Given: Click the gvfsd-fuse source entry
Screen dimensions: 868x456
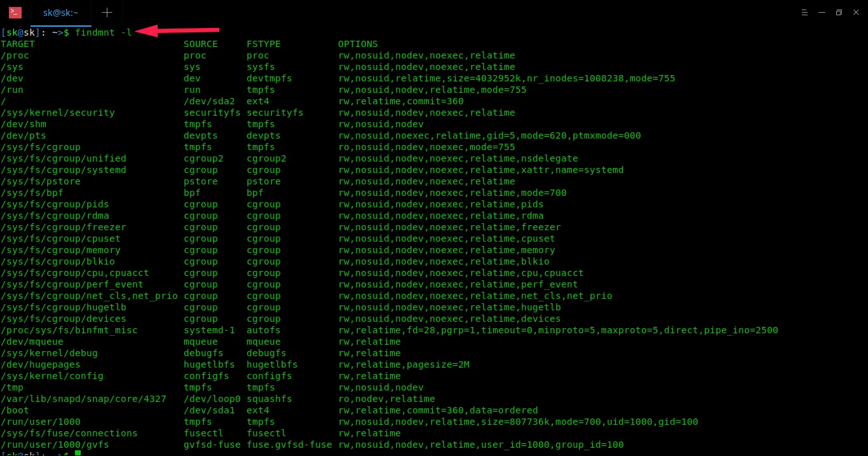Looking at the screenshot, I should 212,445.
